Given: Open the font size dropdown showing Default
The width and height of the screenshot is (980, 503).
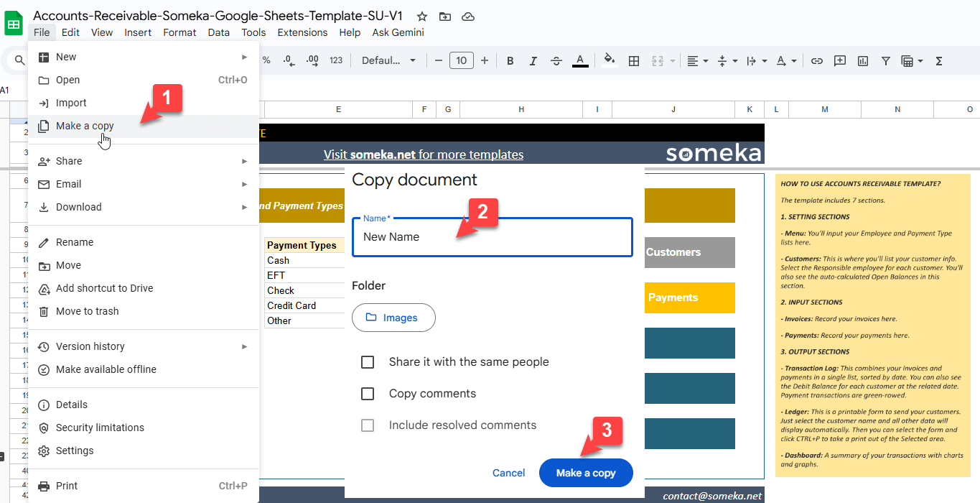Looking at the screenshot, I should (388, 60).
